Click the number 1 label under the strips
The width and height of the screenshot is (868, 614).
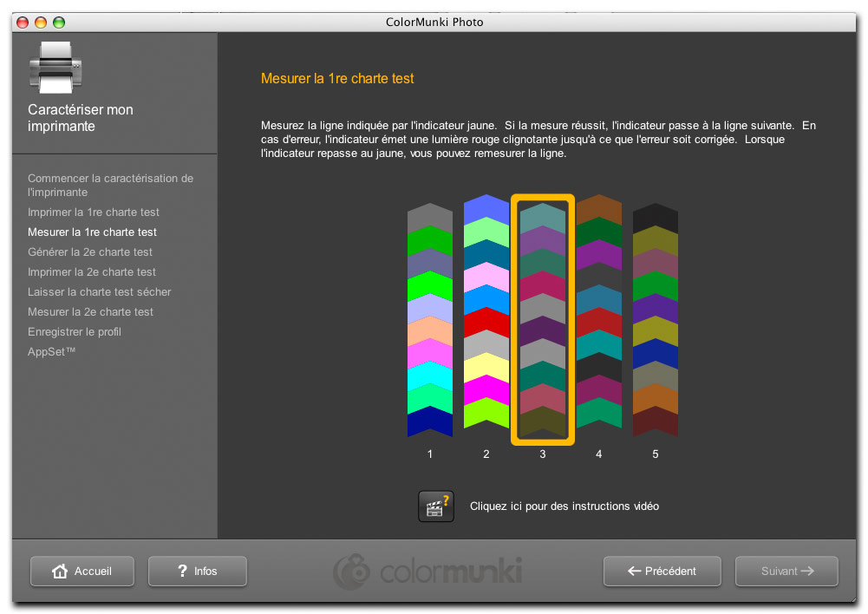[429, 454]
